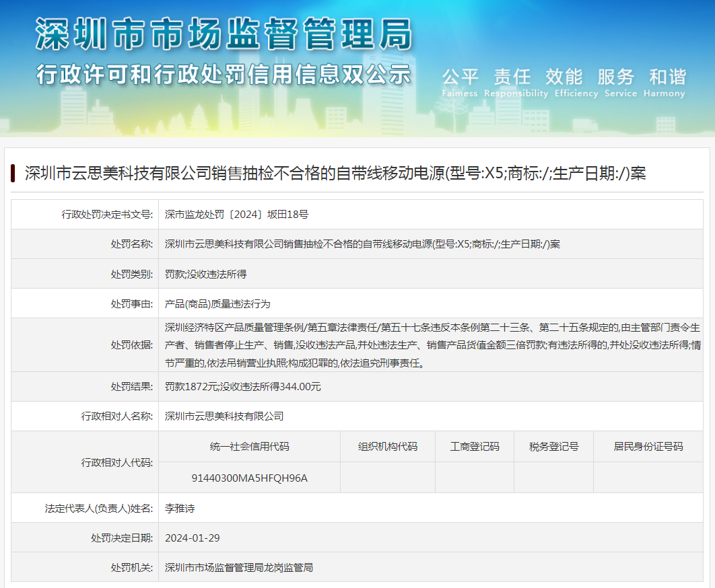
Task: Click the 服务 slogan word in banner
Action: pos(616,77)
